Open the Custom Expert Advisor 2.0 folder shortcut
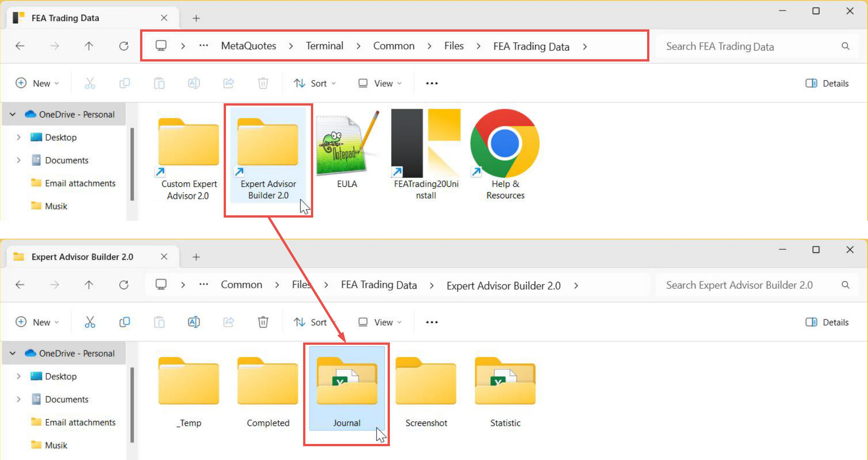The height and width of the screenshot is (460, 868). (189, 155)
